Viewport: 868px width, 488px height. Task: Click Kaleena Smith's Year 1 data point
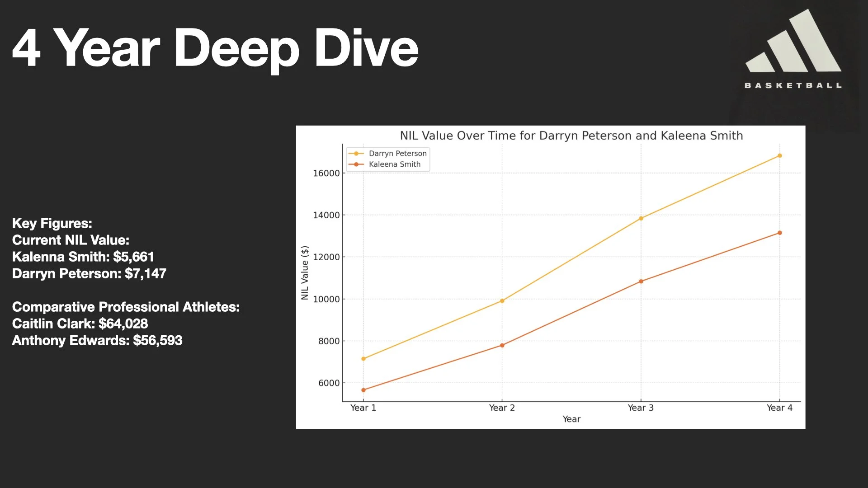click(363, 390)
